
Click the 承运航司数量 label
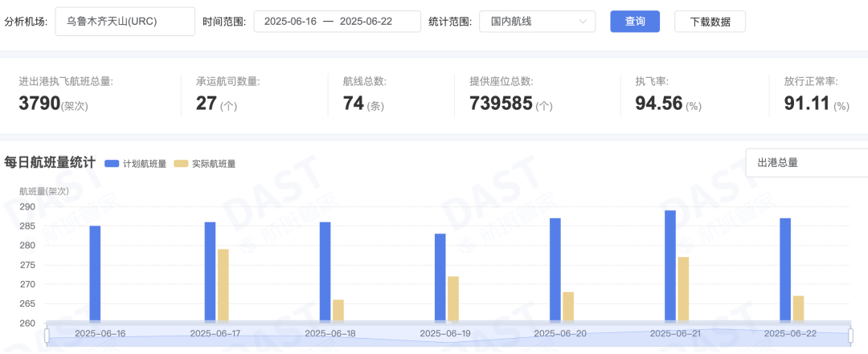click(x=227, y=81)
